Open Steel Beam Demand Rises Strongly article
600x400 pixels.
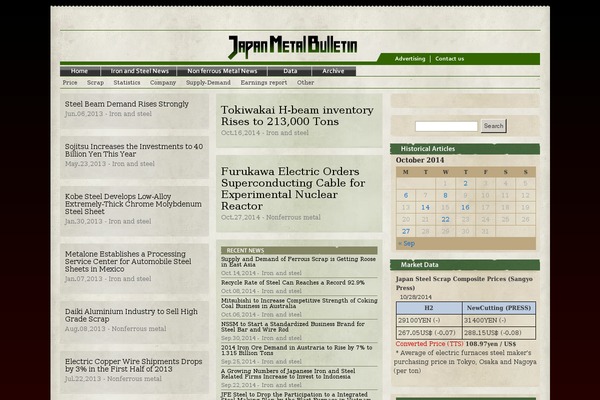point(127,104)
